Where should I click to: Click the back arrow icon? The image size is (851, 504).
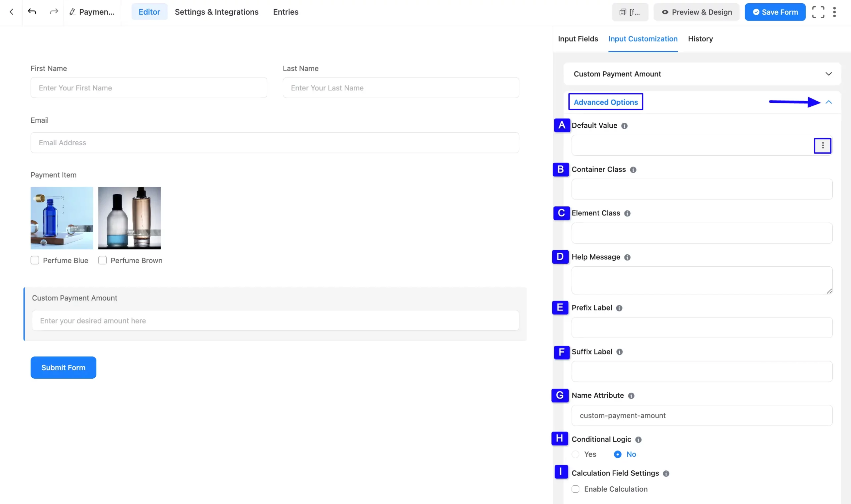(x=11, y=12)
